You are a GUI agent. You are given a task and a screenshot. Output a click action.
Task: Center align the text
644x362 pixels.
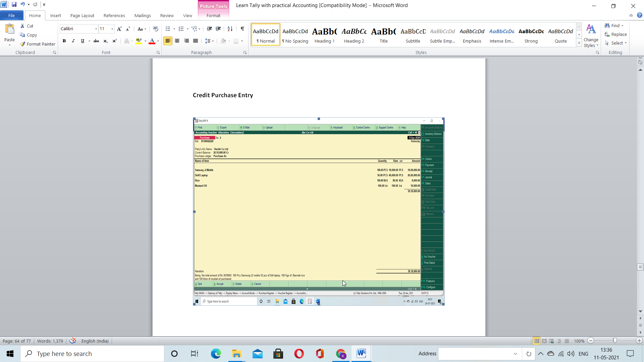[177, 41]
